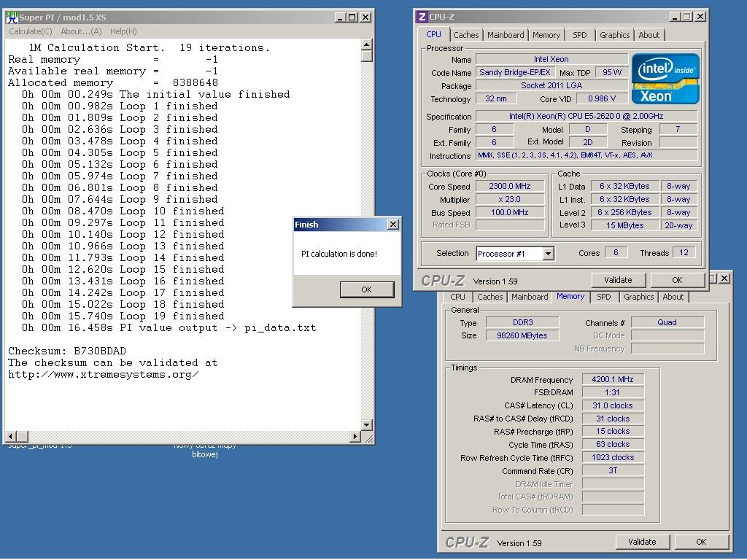
Task: Click Validate in the front CPU-Z window
Action: (x=618, y=280)
